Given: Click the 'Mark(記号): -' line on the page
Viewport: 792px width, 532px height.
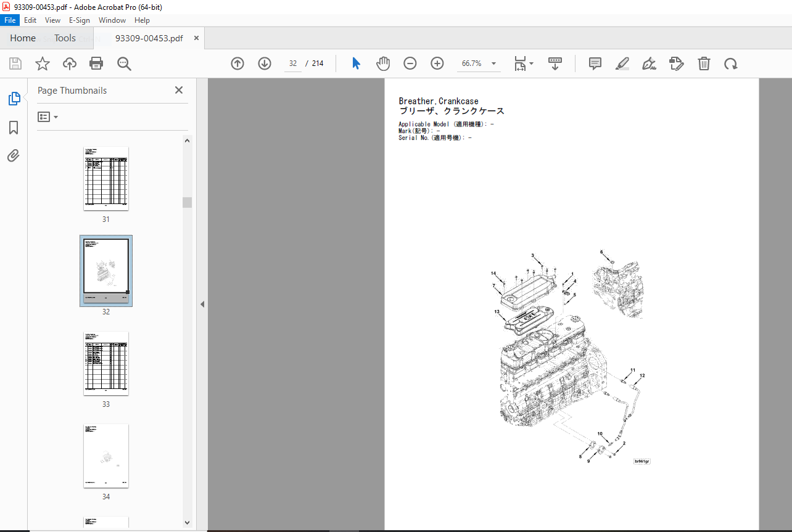Looking at the screenshot, I should click(x=419, y=131).
